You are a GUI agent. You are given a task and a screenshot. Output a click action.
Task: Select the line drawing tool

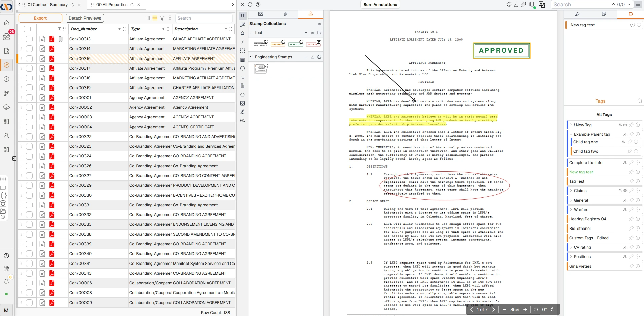coord(242,42)
